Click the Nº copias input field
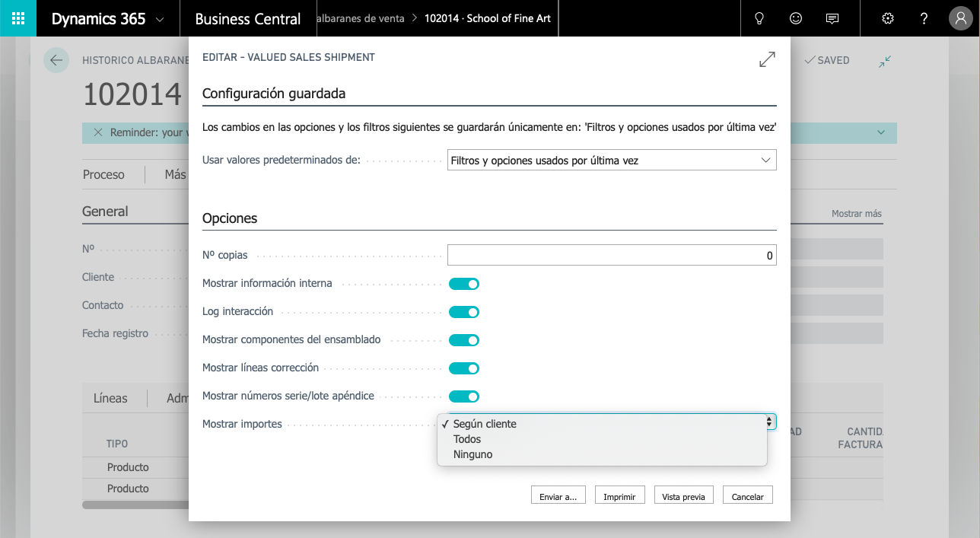The height and width of the screenshot is (538, 980). 612,256
